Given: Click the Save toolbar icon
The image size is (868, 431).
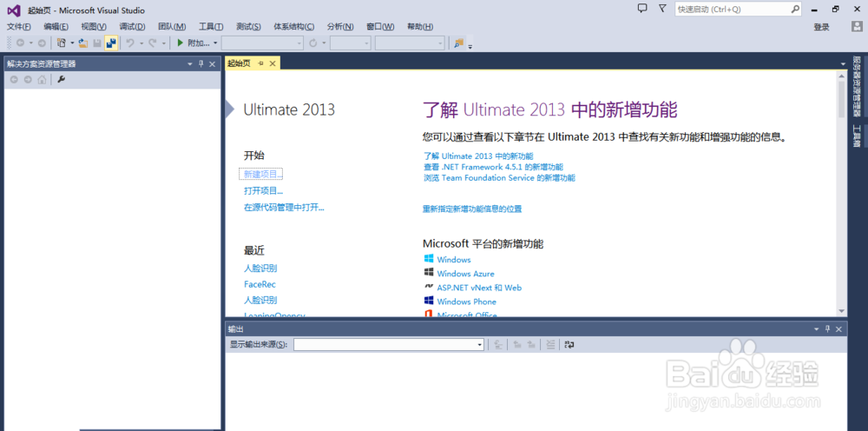Looking at the screenshot, I should coord(97,43).
